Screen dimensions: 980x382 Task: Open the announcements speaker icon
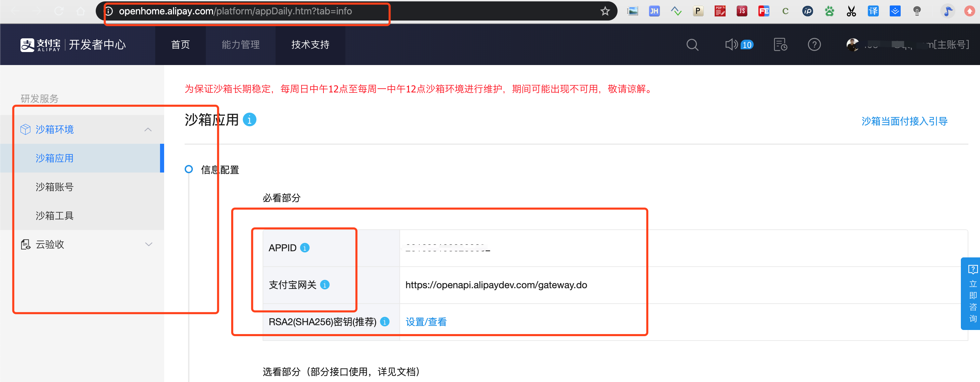731,44
